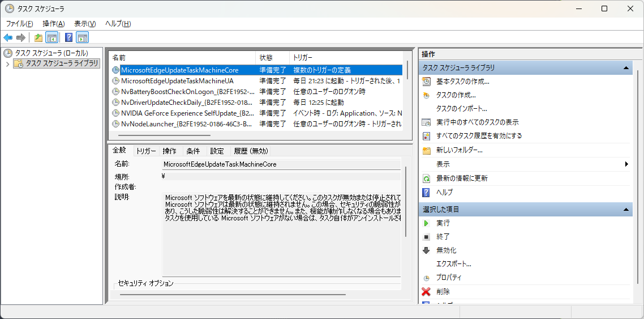Image resolution: width=644 pixels, height=319 pixels.
Task: Switch to the 操作 tab
Action: 170,151
